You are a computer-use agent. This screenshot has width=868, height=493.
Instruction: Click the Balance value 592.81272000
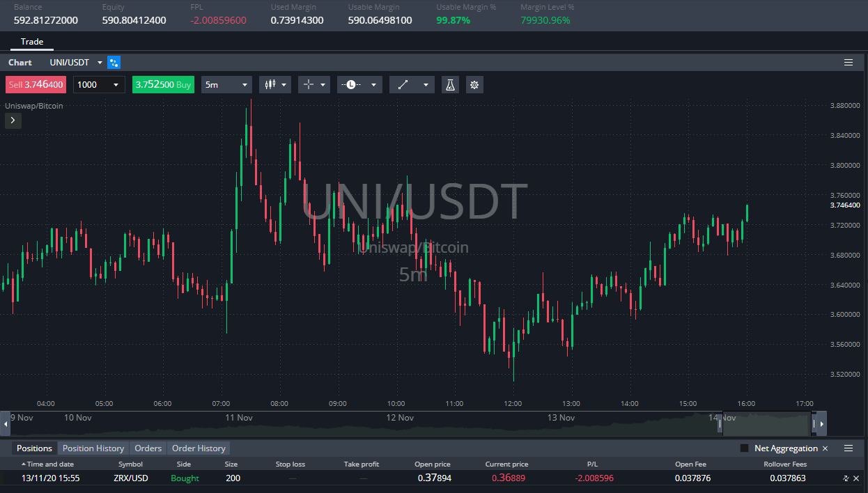click(x=46, y=20)
